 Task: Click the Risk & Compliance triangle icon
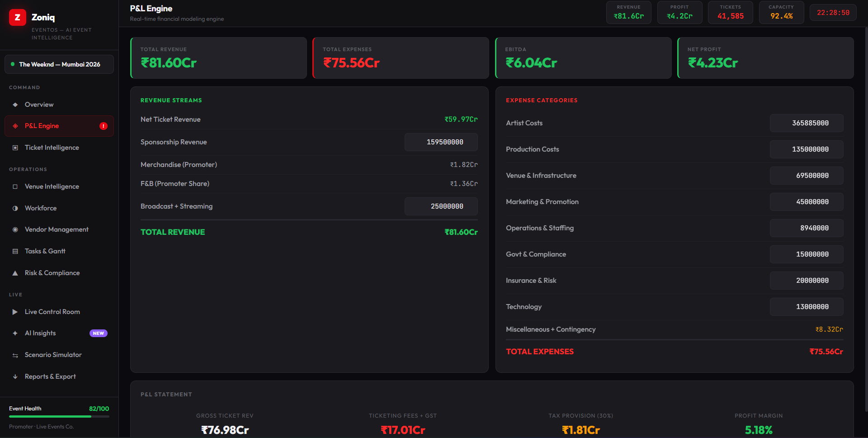pos(15,273)
